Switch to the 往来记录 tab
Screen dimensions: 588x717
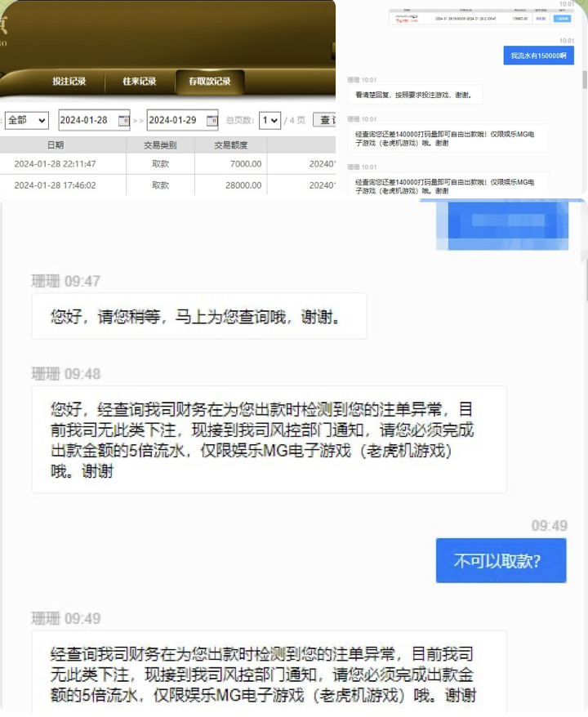click(x=139, y=82)
